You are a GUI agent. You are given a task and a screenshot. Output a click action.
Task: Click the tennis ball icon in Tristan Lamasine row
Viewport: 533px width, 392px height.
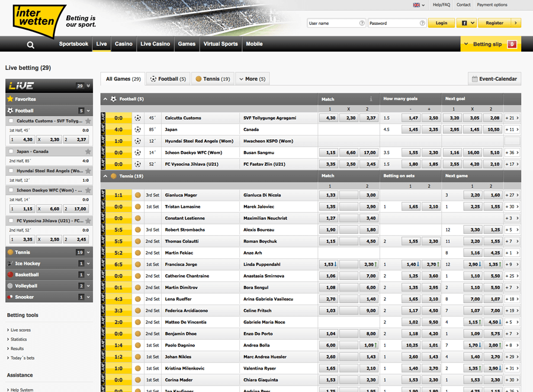tap(137, 207)
